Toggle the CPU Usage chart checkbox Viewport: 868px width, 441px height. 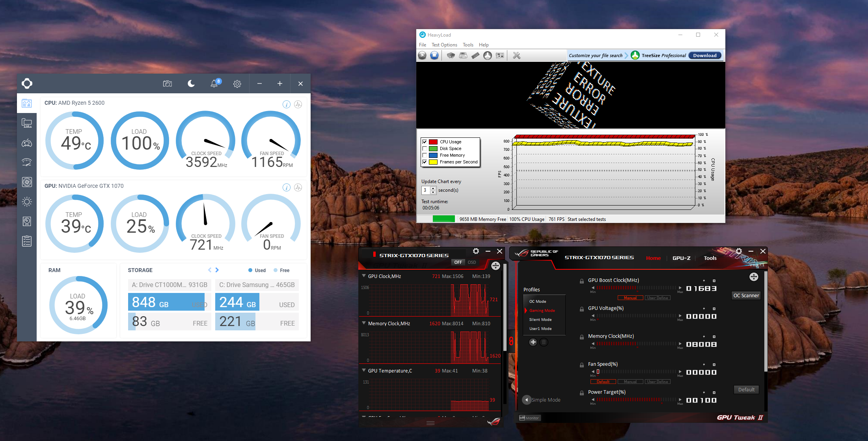pos(425,142)
